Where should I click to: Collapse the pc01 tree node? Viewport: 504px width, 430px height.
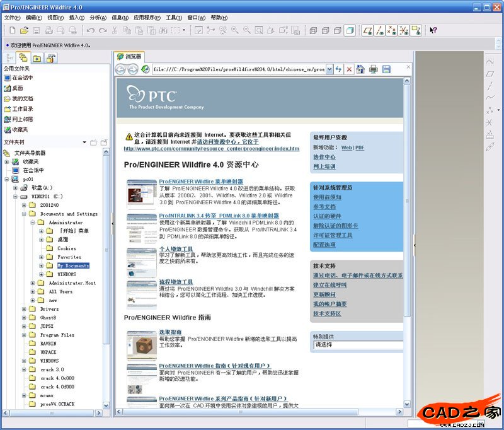(7, 179)
